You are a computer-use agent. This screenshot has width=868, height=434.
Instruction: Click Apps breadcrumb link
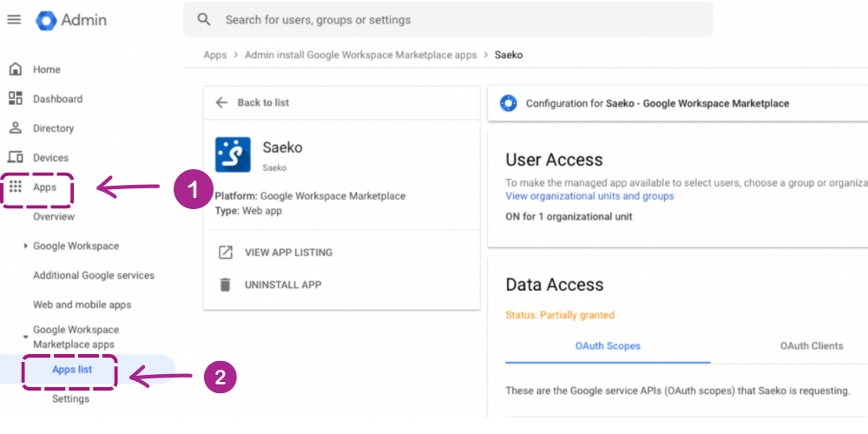point(214,55)
